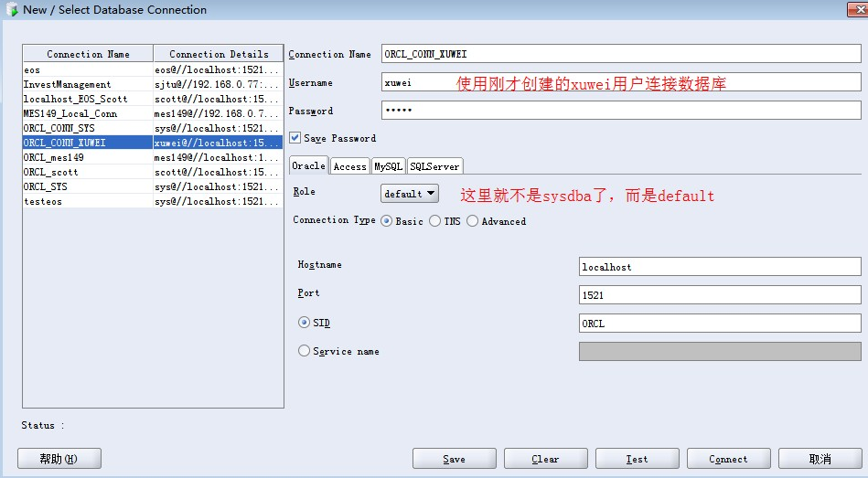The image size is (868, 478).
Task: Choose the SID radio option
Action: pos(304,322)
